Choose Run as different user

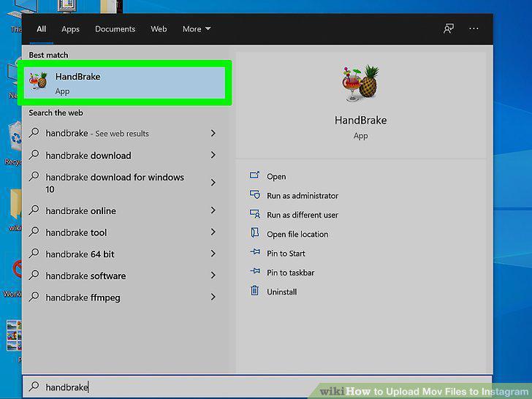303,215
